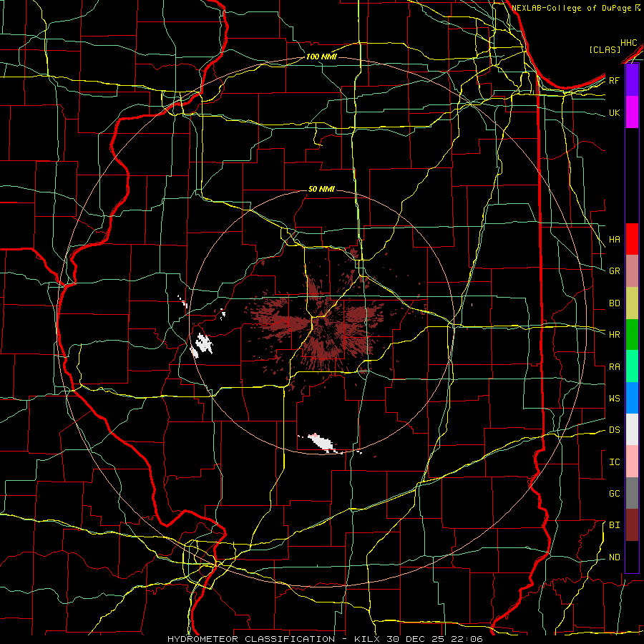This screenshot has width=644, height=644.
Task: Click the ND legend label text
Action: (x=615, y=557)
